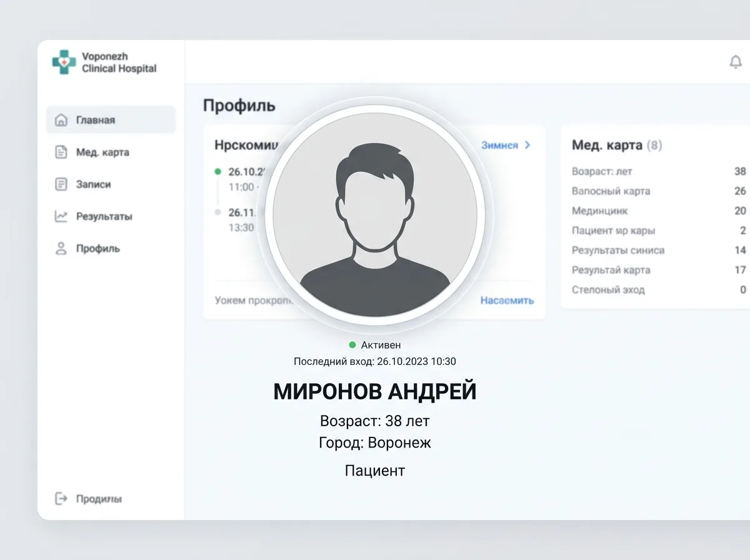The width and height of the screenshot is (750, 560).
Task: Click the list icon beside Записи
Action: coord(61,184)
